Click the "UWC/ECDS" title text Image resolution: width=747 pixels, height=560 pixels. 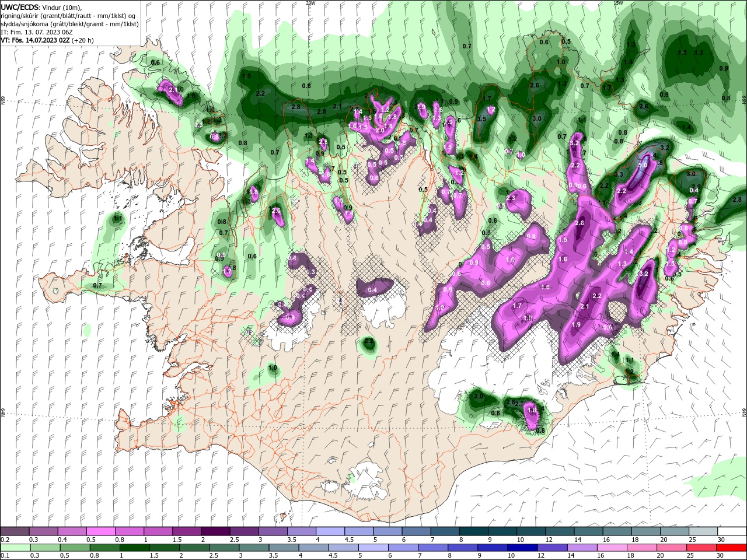click(20, 7)
